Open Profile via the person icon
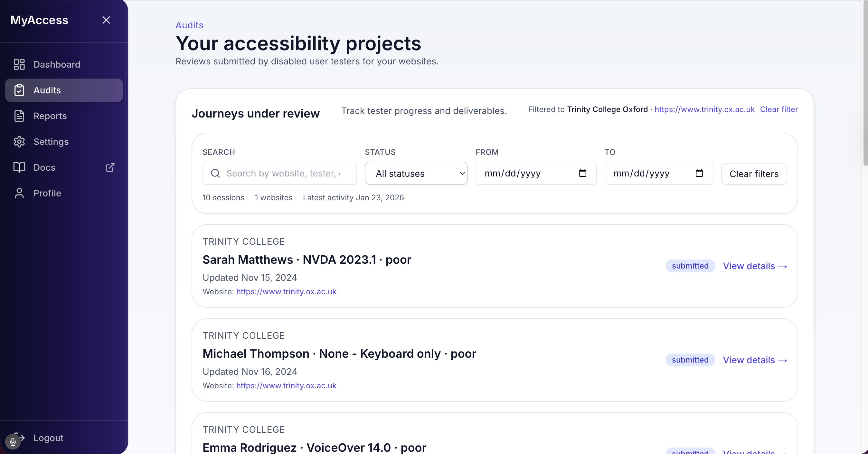 [19, 193]
